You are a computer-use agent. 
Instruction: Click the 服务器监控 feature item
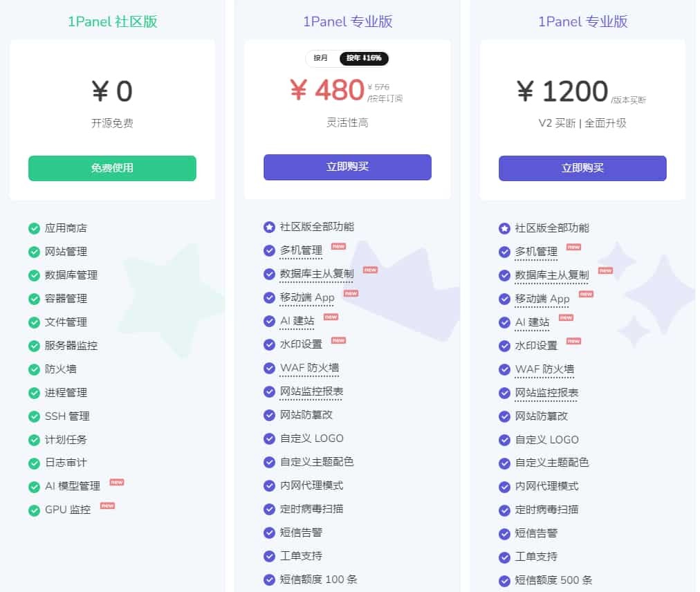[x=71, y=346]
